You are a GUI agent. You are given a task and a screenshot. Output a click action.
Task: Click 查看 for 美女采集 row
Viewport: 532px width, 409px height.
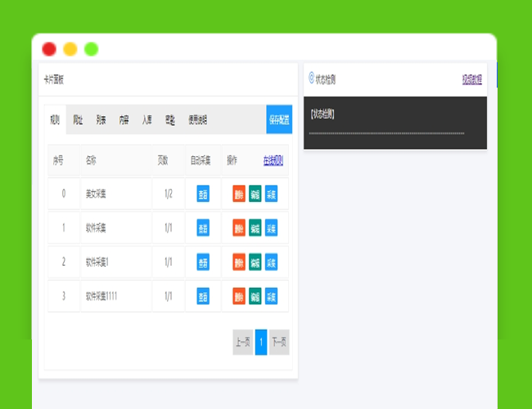[x=203, y=194]
